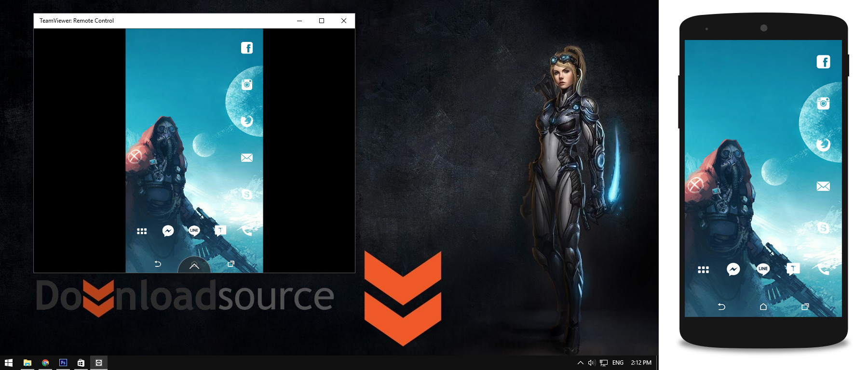
Task: Open Instagram in the TeamViewer window
Action: [247, 85]
